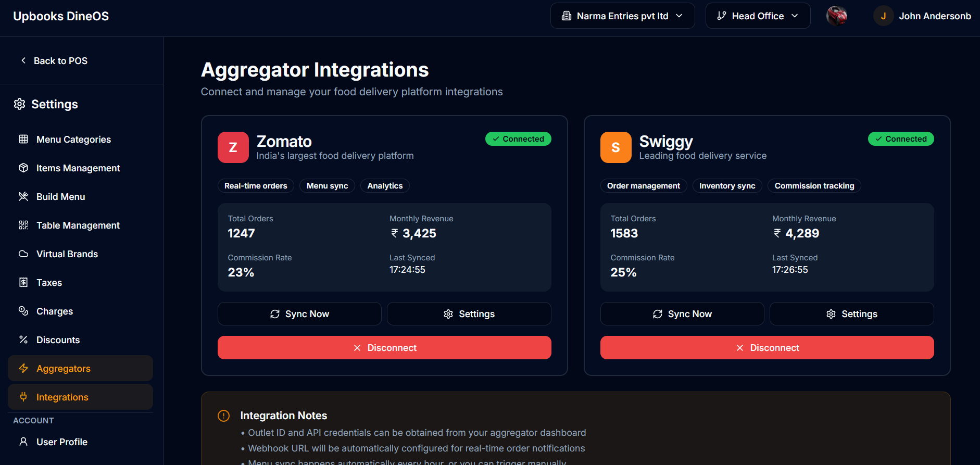Click the chevron next to Narma Entries
Image resolution: width=980 pixels, height=465 pixels.
[680, 16]
